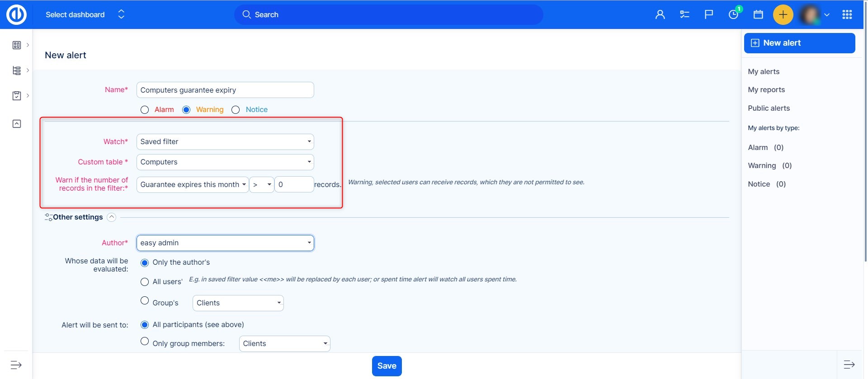Open My alerts in right sidebar

(764, 71)
